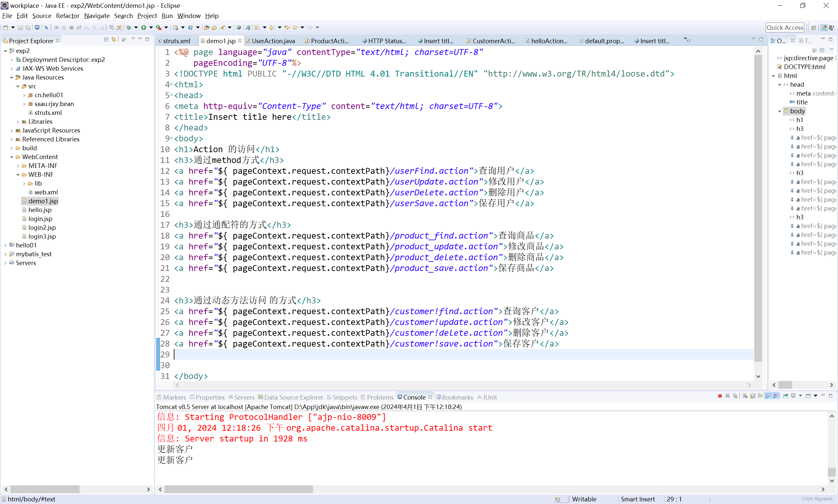Switch to the struts.xml editor tab
Image resolution: width=838 pixels, height=504 pixels.
pos(177,40)
